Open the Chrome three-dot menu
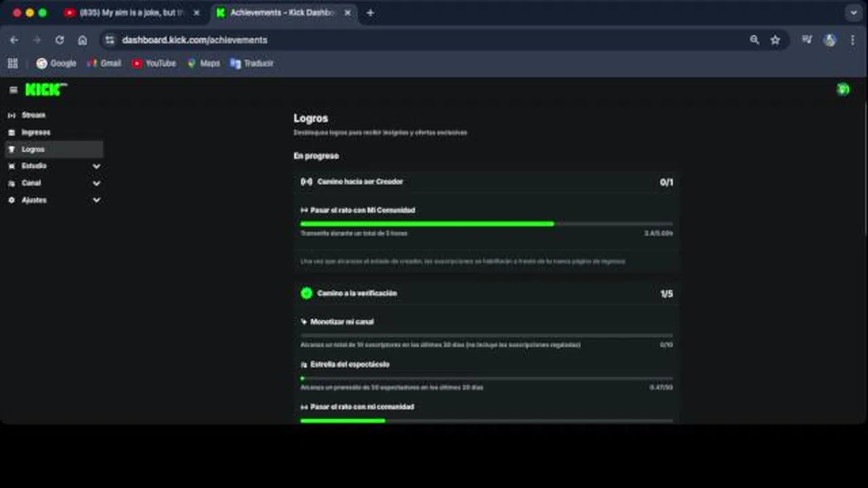The image size is (868, 488). (x=852, y=40)
